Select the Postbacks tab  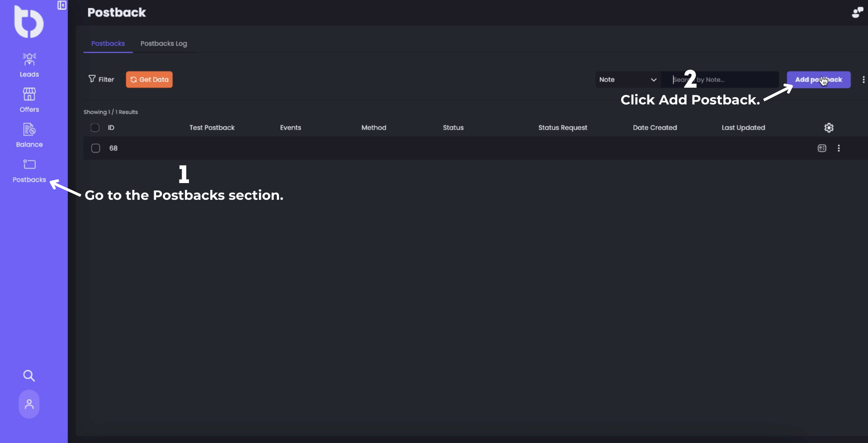108,44
